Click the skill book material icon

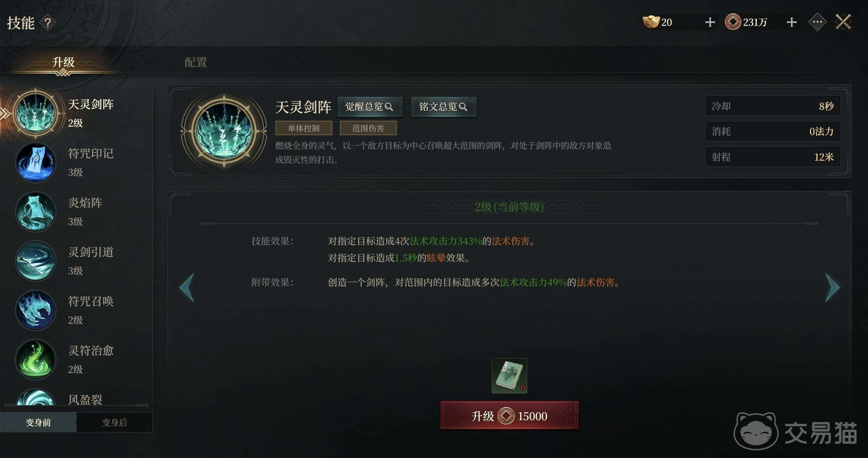click(x=509, y=375)
